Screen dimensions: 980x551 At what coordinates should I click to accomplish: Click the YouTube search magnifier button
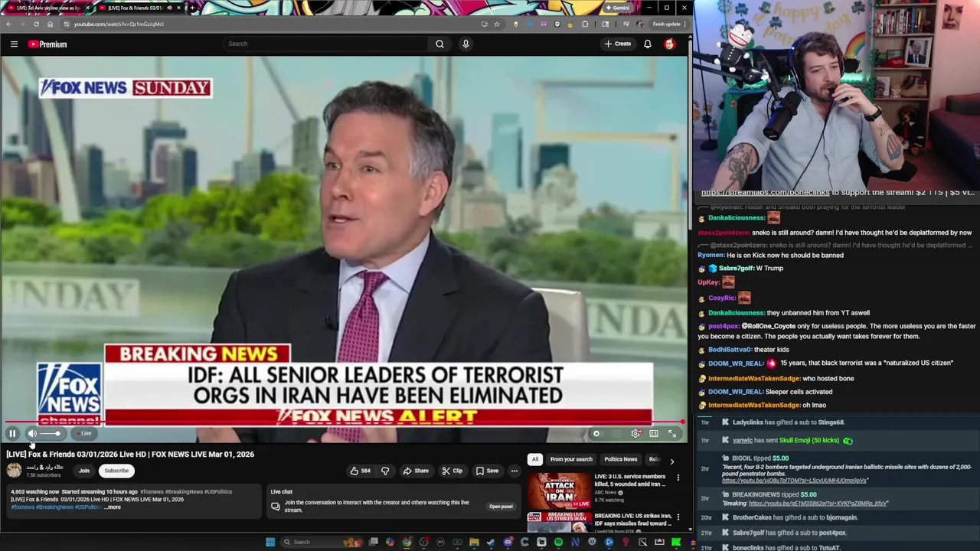439,44
